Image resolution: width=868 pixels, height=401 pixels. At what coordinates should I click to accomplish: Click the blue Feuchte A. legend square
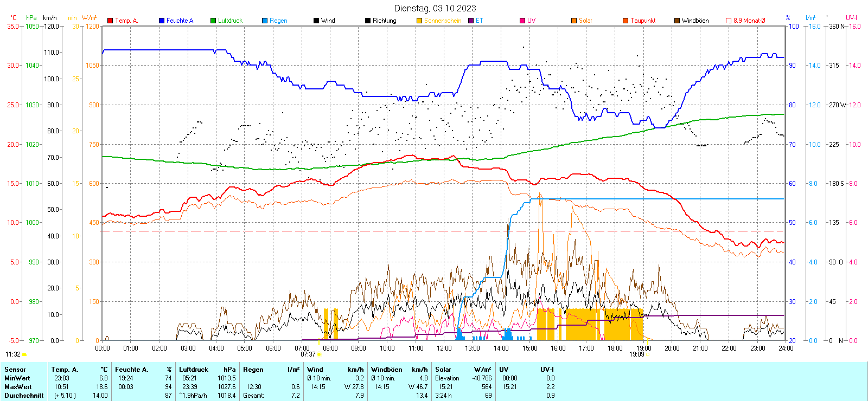162,21
